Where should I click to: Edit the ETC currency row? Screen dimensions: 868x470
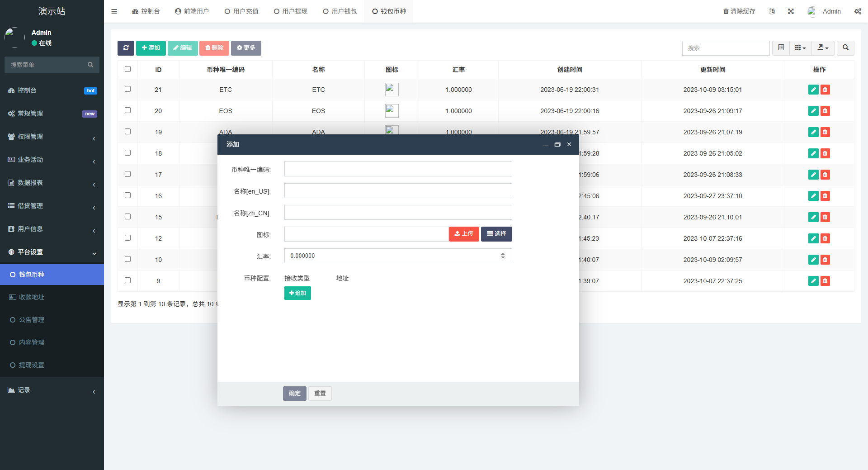813,90
